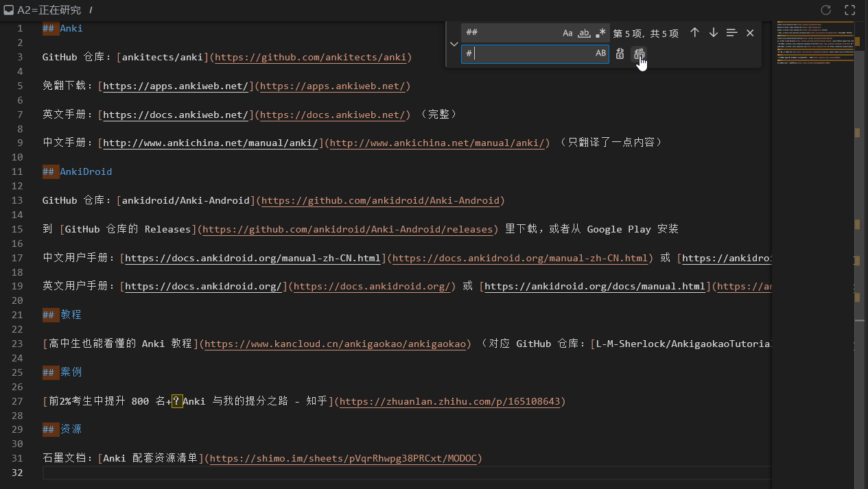
Task: Toggle Match Case in find box
Action: click(567, 33)
